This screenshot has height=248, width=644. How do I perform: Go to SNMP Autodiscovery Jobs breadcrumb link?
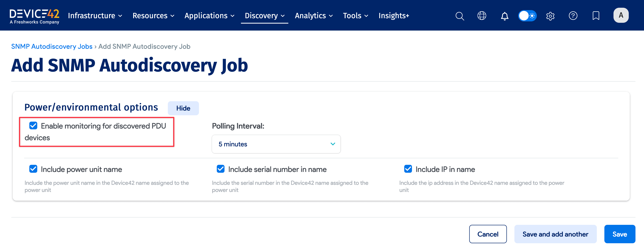point(52,47)
